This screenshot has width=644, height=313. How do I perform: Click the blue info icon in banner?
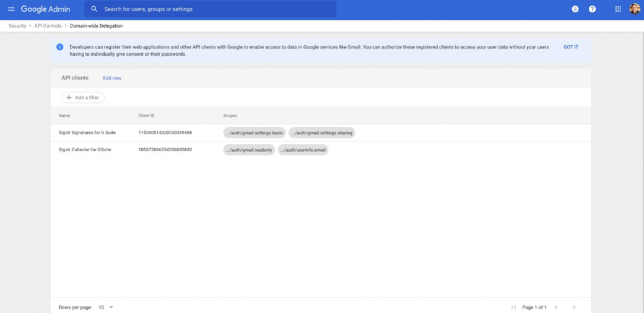pos(60,47)
